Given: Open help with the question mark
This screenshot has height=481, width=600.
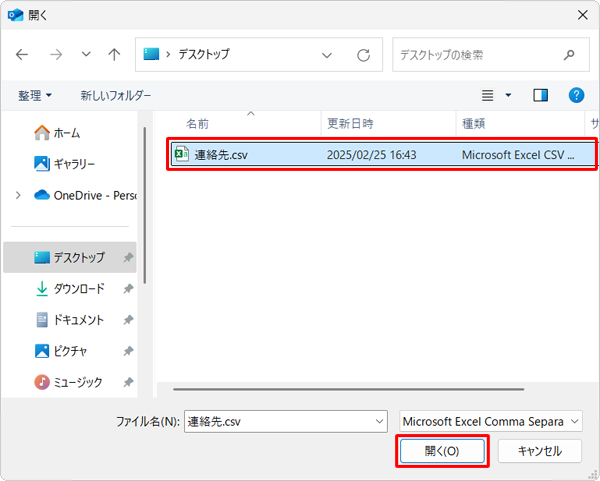Looking at the screenshot, I should (x=576, y=95).
